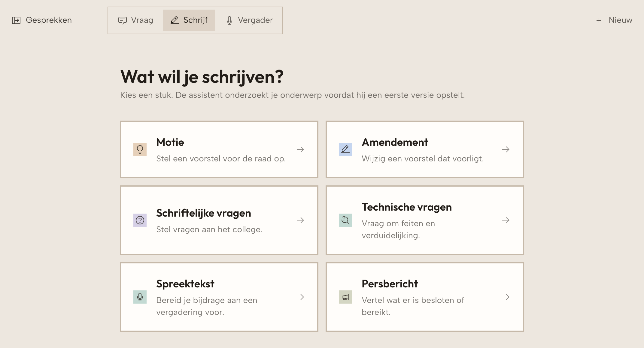The image size is (644, 348).
Task: Choose the Schriftelijke vragen title
Action: point(204,213)
